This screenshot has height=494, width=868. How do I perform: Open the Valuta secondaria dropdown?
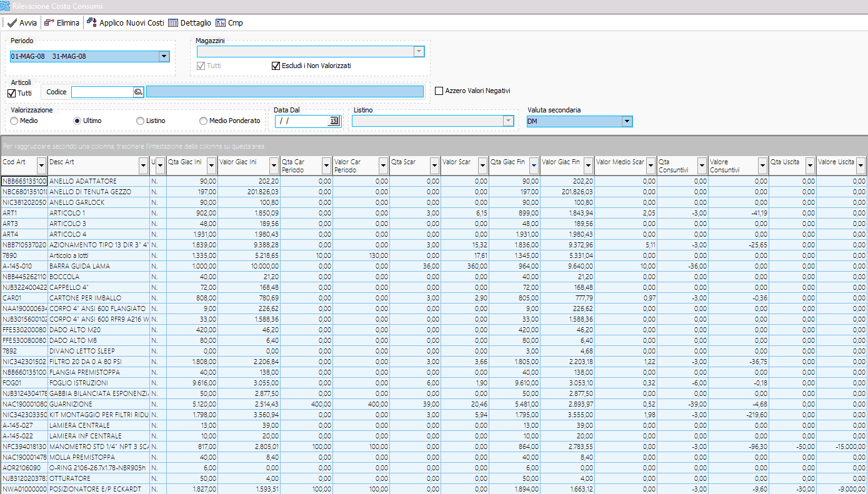(627, 121)
